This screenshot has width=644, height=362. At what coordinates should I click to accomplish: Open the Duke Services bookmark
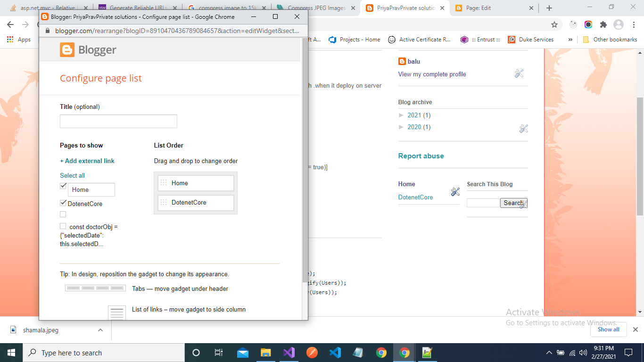pyautogui.click(x=531, y=40)
